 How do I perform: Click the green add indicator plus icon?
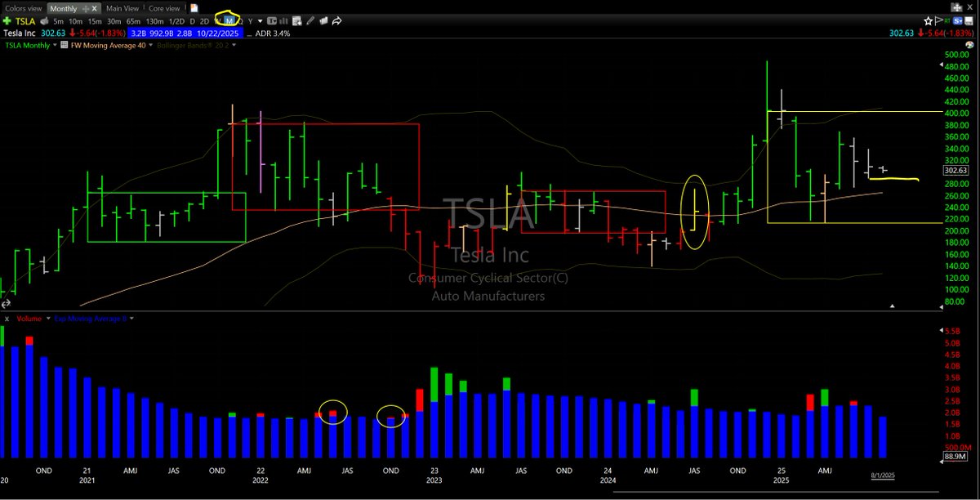click(x=7, y=20)
